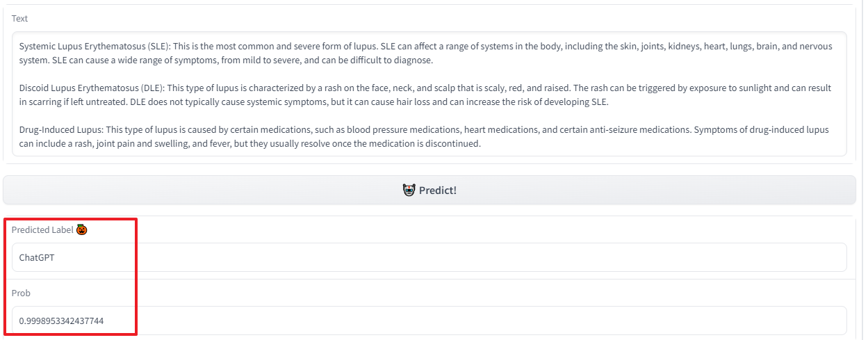The width and height of the screenshot is (868, 340).
Task: Place cursor after "risk of developing SLE."
Action: point(609,102)
